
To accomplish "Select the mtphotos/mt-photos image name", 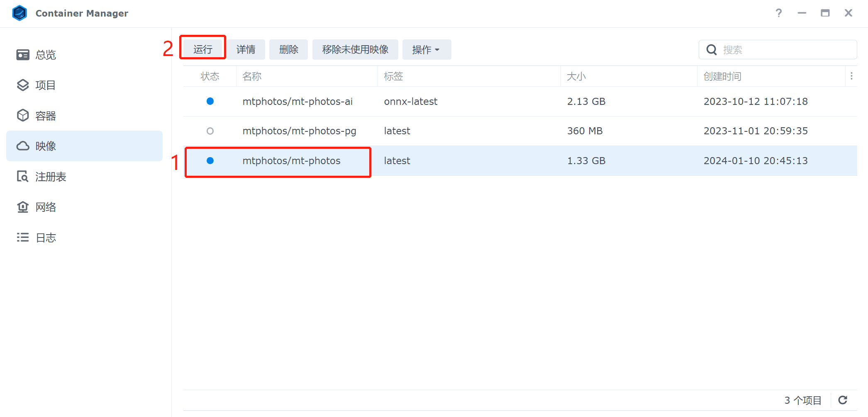I will 291,161.
